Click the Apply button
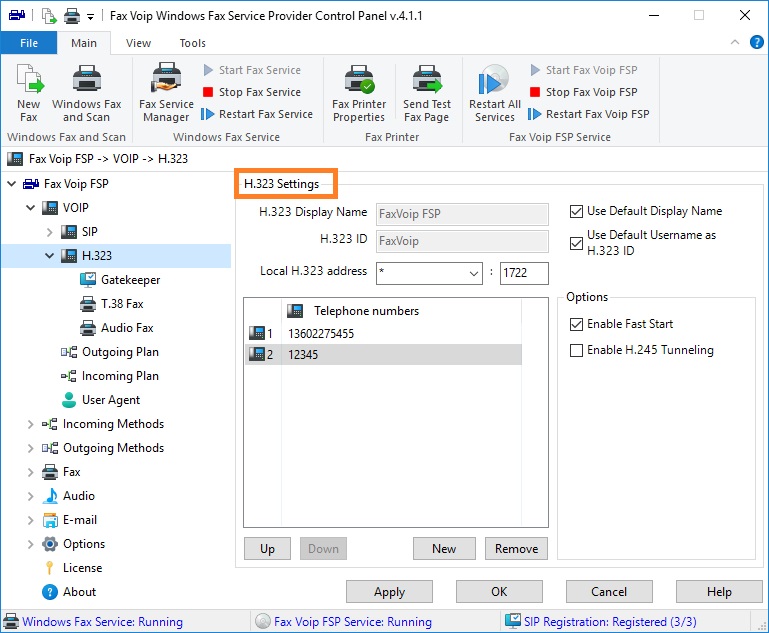Screen dimensions: 769x633 coord(389,592)
